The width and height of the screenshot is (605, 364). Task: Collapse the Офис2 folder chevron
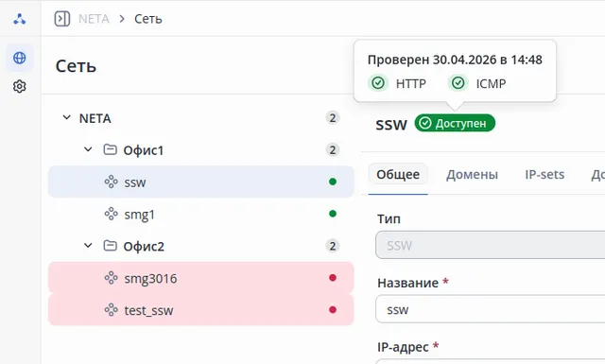88,246
